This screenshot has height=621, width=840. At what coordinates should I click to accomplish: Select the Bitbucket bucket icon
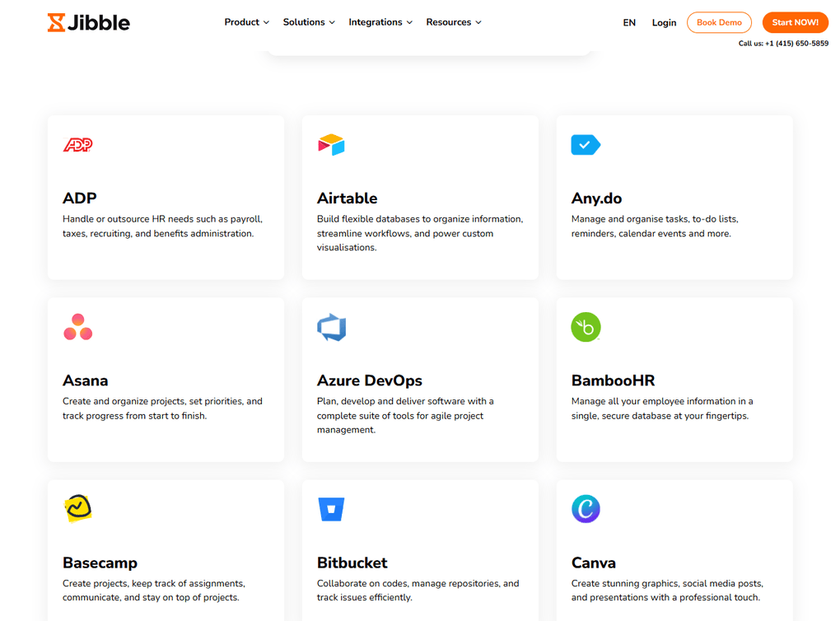(x=330, y=509)
